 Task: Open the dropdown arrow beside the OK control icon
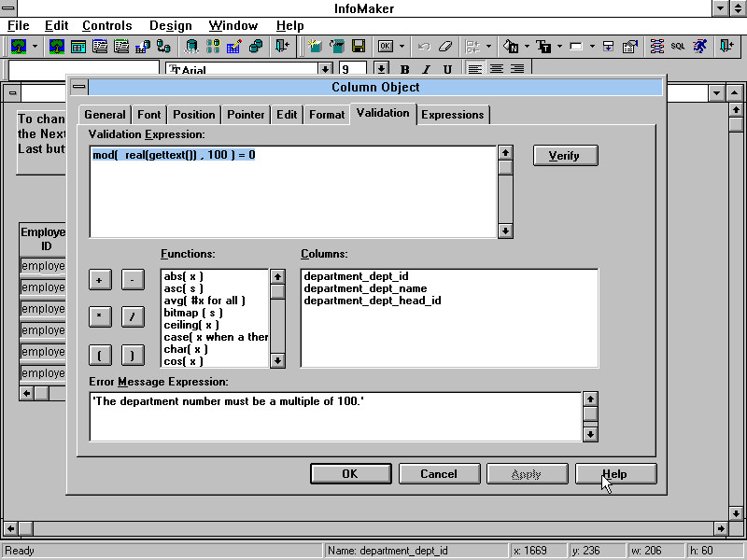(x=402, y=46)
